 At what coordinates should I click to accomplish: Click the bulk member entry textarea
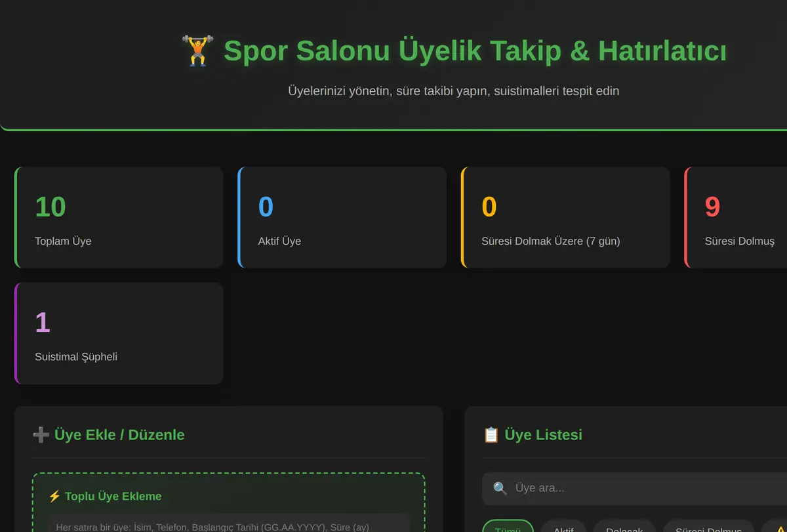click(x=229, y=523)
